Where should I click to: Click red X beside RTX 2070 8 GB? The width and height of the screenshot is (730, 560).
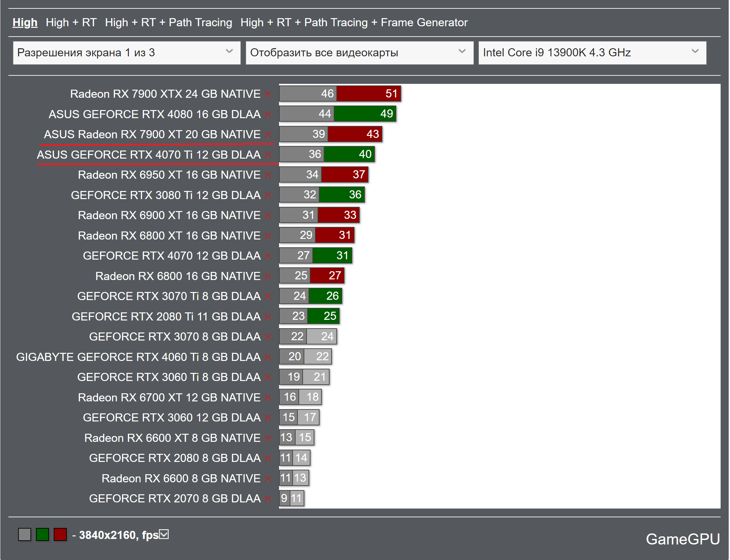(268, 499)
